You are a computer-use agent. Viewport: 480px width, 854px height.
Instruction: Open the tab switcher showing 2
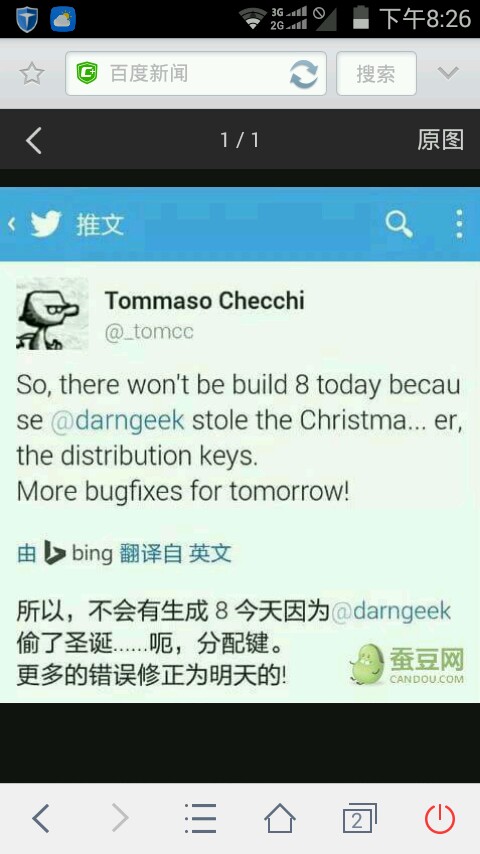pos(359,818)
